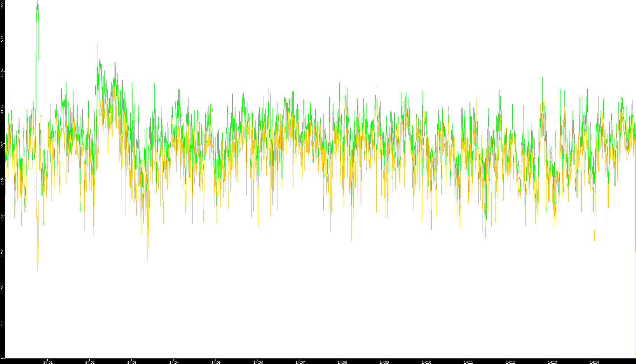Click the 14:14 time axis label
This screenshot has width=636, height=364.
pyautogui.click(x=594, y=362)
